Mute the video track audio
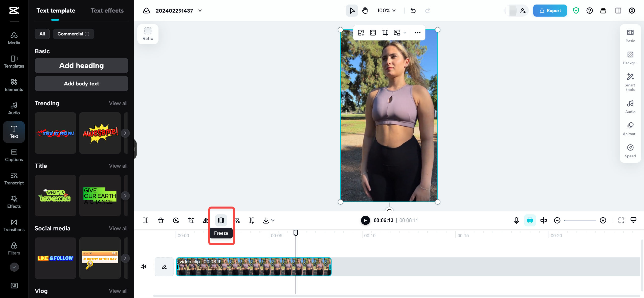This screenshot has width=644, height=298. point(143,266)
